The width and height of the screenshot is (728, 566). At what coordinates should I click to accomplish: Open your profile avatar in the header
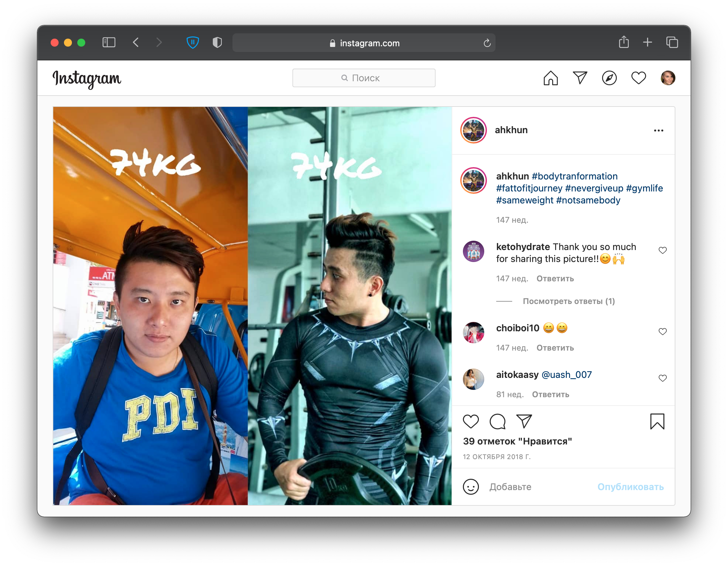(668, 78)
